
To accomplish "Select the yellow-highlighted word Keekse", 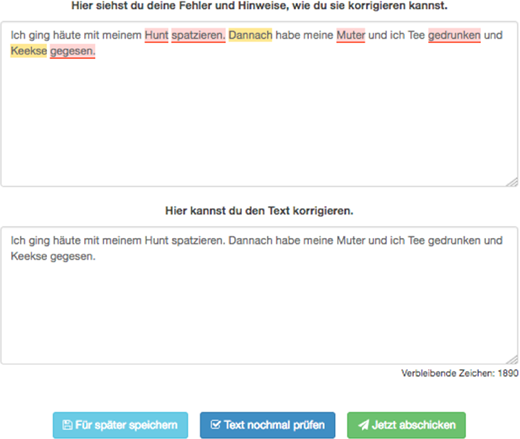I will tap(29, 51).
